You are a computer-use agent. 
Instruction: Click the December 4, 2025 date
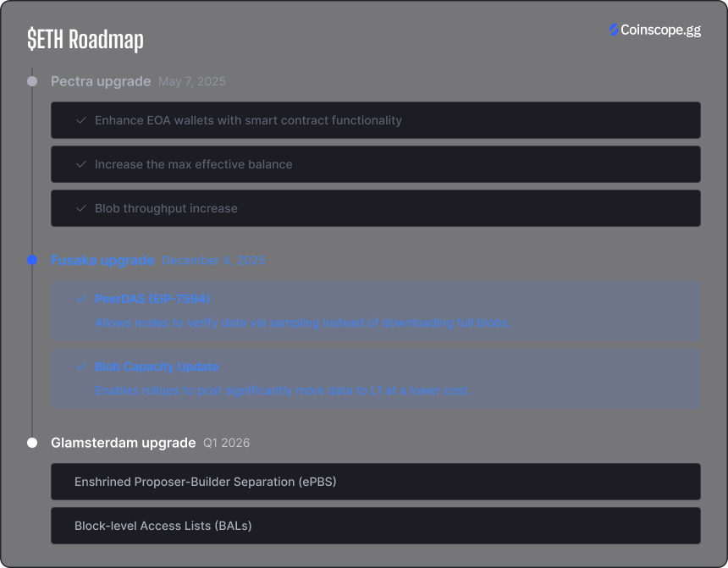tap(213, 261)
